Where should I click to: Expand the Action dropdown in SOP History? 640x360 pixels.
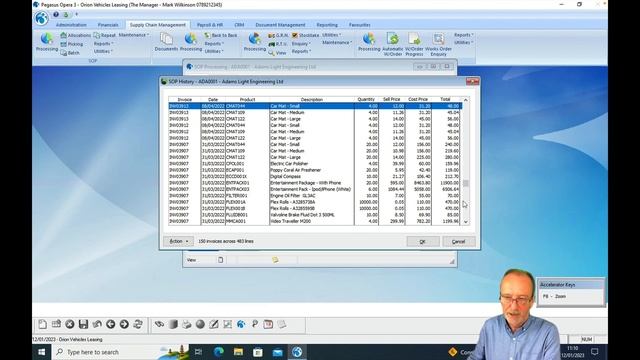pos(178,241)
